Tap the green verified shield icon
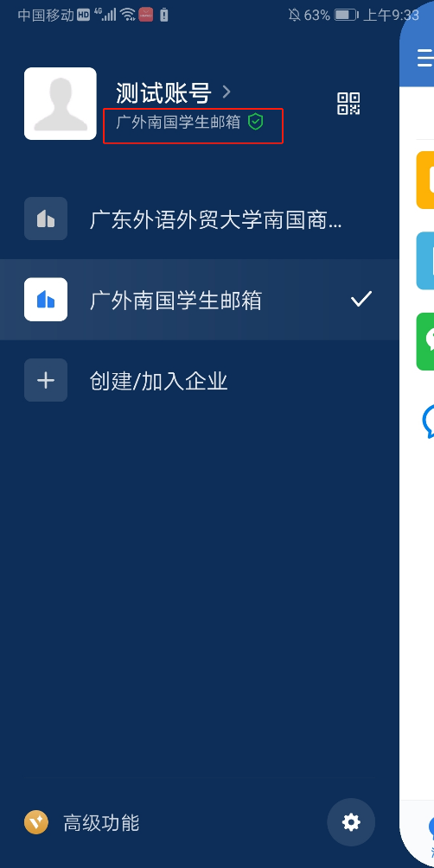The height and width of the screenshot is (868, 434). [255, 122]
